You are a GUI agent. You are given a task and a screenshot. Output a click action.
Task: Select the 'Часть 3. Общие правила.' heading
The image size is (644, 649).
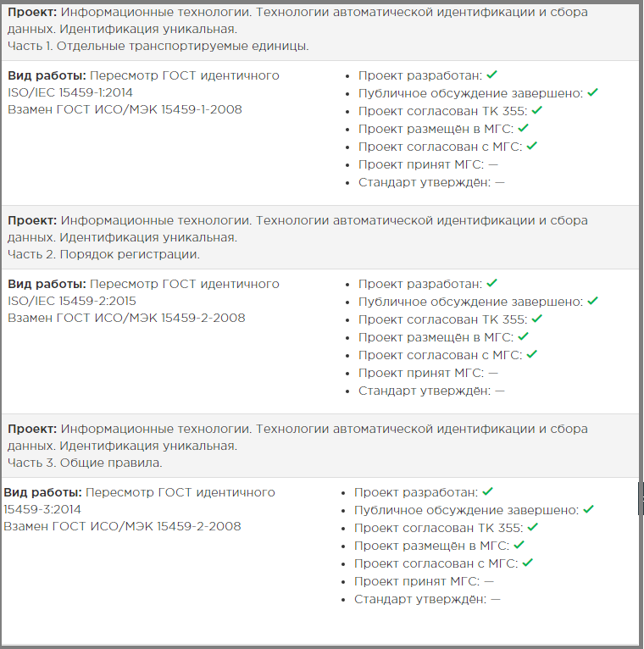(x=85, y=463)
